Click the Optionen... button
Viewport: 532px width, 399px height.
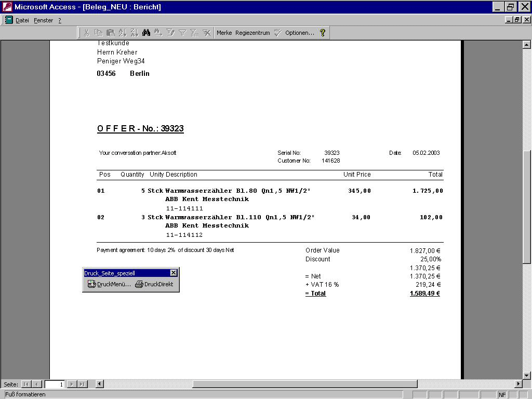[299, 33]
